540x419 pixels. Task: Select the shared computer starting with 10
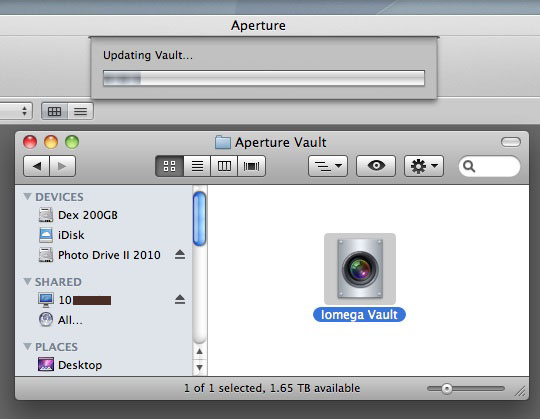tap(75, 300)
